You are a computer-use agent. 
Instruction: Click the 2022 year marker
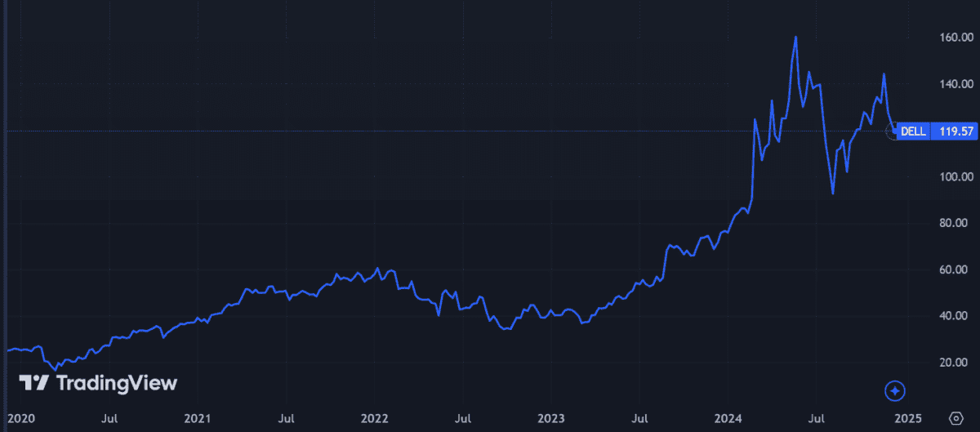point(374,418)
